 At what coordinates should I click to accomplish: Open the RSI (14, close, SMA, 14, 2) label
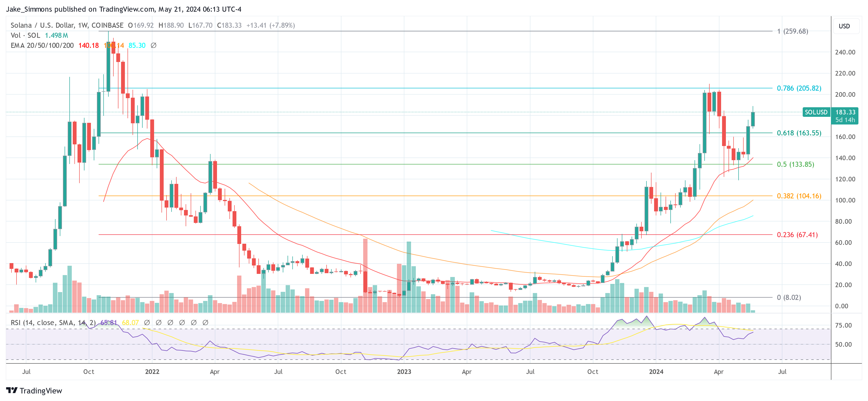pos(53,322)
